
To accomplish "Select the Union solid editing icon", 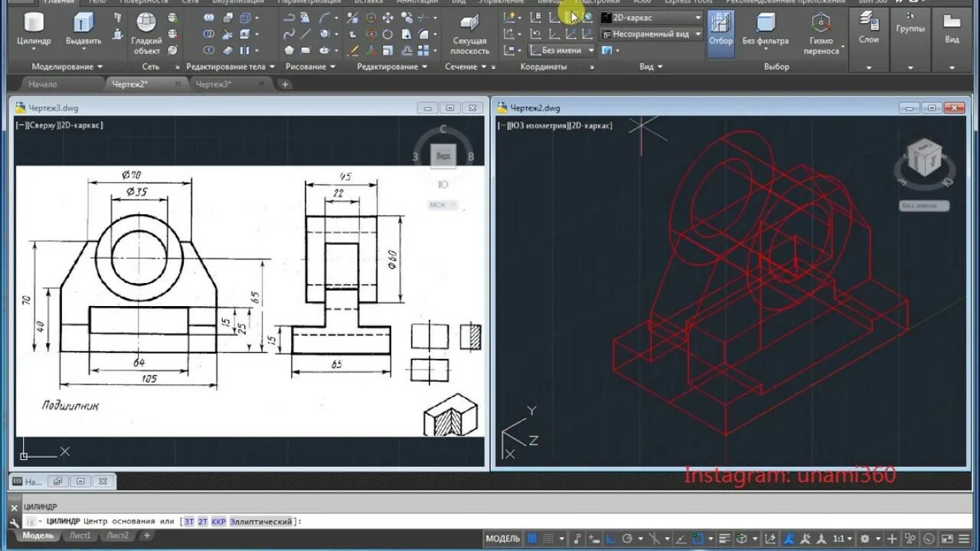I will point(209,18).
